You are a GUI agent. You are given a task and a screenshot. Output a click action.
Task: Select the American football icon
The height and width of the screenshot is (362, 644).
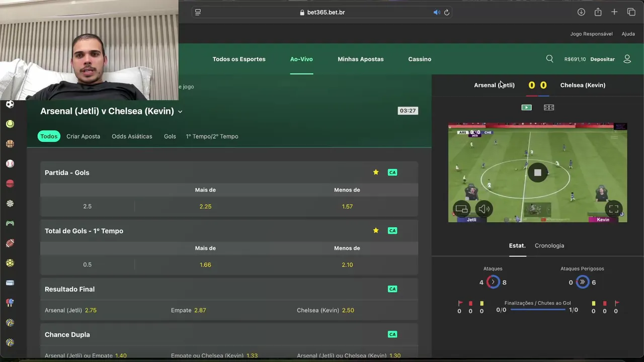point(10,243)
